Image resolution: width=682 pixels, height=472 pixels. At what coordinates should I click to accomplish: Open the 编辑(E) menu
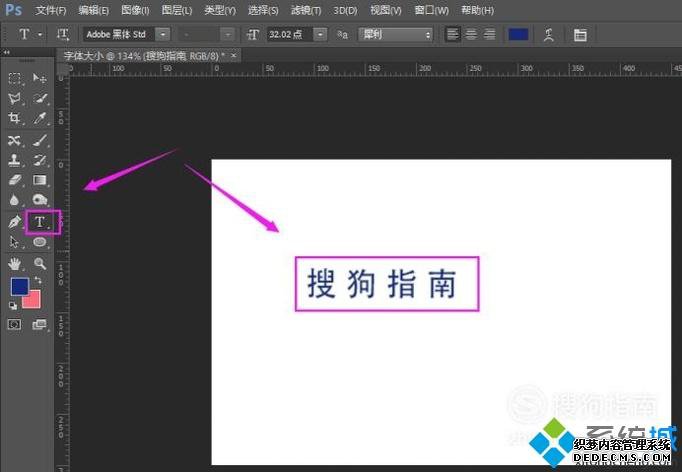point(94,10)
